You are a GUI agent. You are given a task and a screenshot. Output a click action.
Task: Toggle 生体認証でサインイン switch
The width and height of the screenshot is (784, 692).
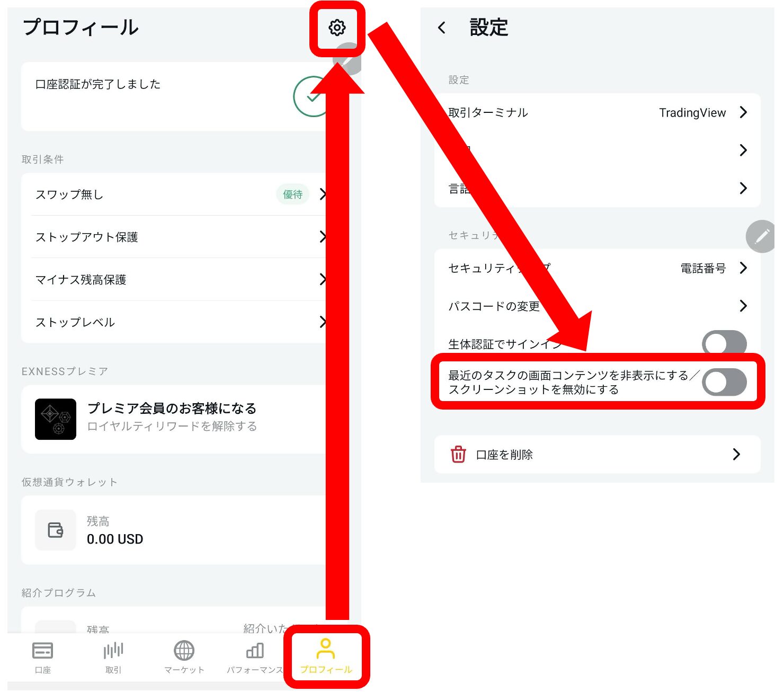724,342
